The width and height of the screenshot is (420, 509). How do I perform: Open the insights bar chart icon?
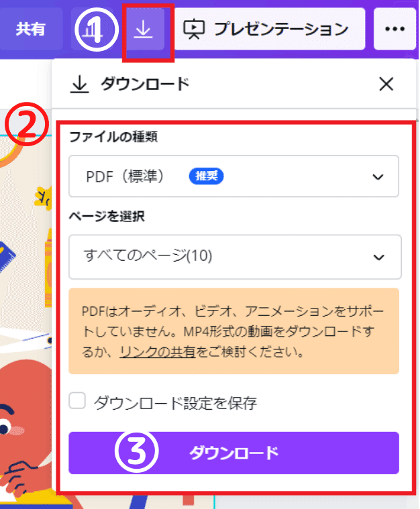pyautogui.click(x=93, y=30)
